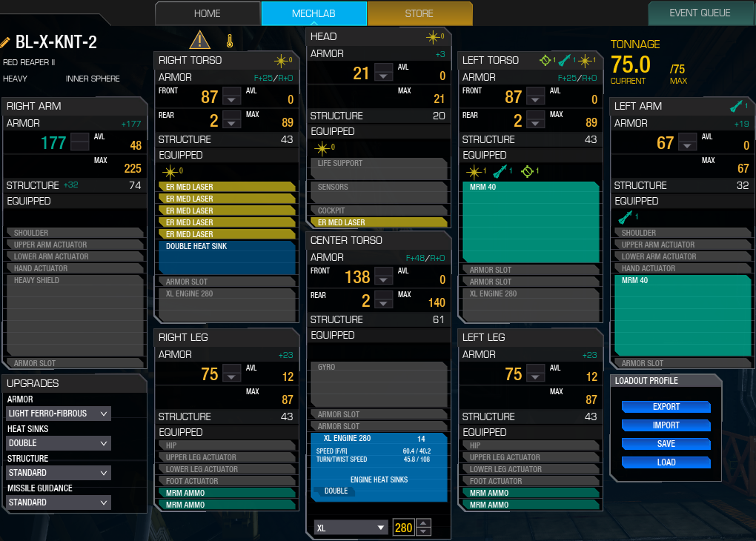756x541 pixels.
Task: Select ER Med Laser in Head
Action: point(379,222)
